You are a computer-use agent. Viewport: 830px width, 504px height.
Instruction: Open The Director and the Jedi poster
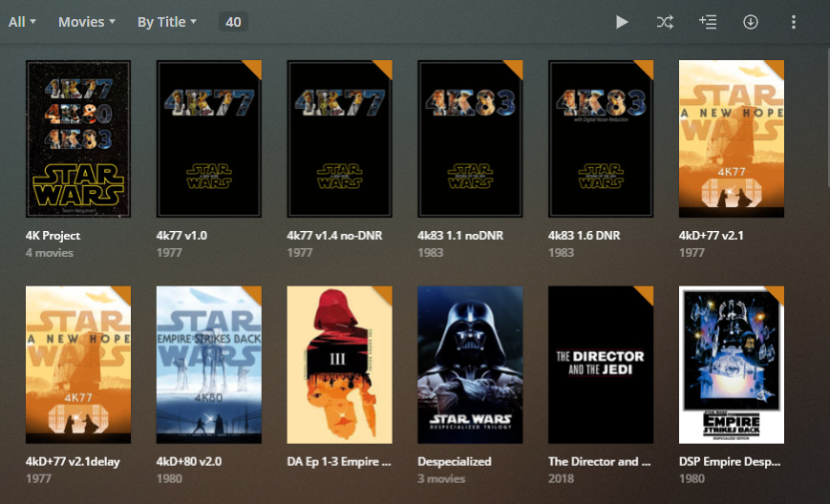(601, 365)
